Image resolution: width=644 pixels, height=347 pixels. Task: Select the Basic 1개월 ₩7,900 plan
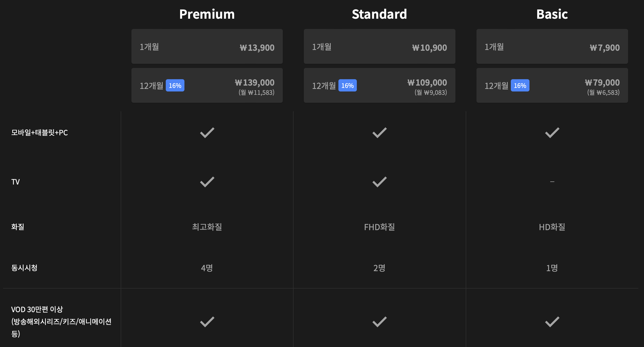point(552,46)
